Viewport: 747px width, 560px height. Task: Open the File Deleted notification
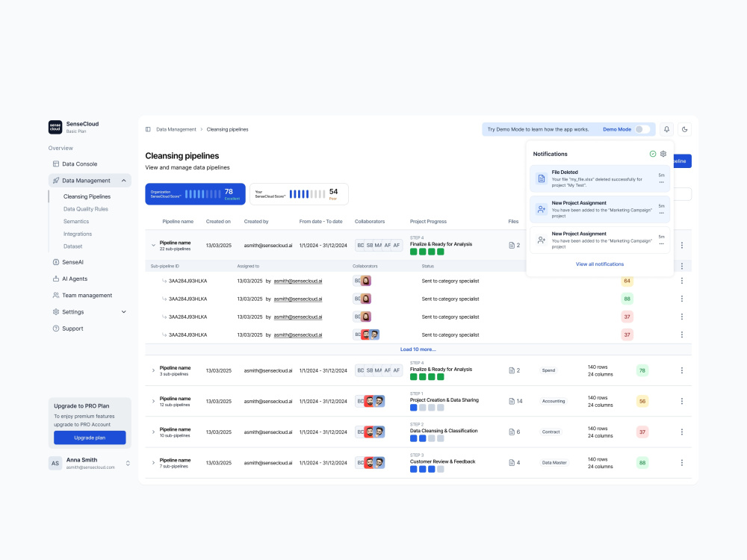point(600,178)
